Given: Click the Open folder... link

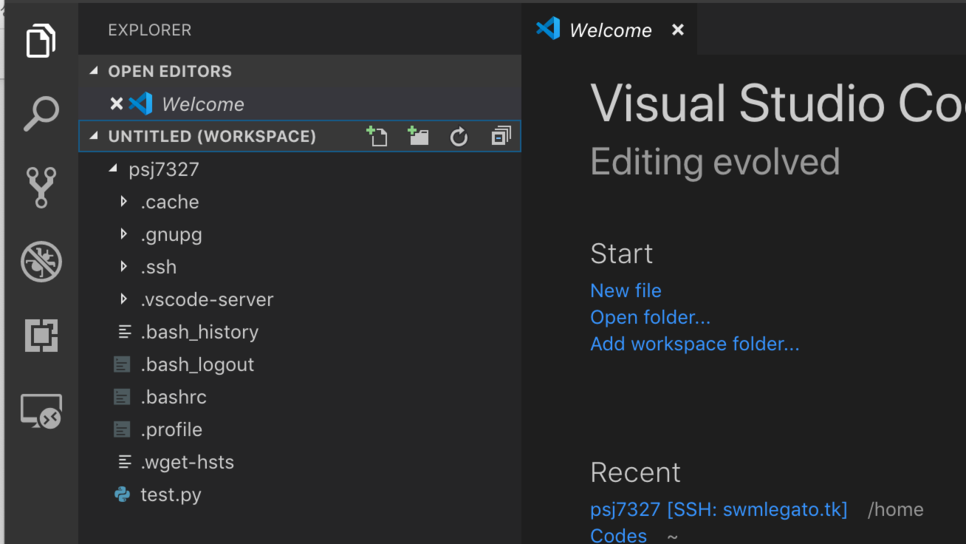Looking at the screenshot, I should point(650,317).
